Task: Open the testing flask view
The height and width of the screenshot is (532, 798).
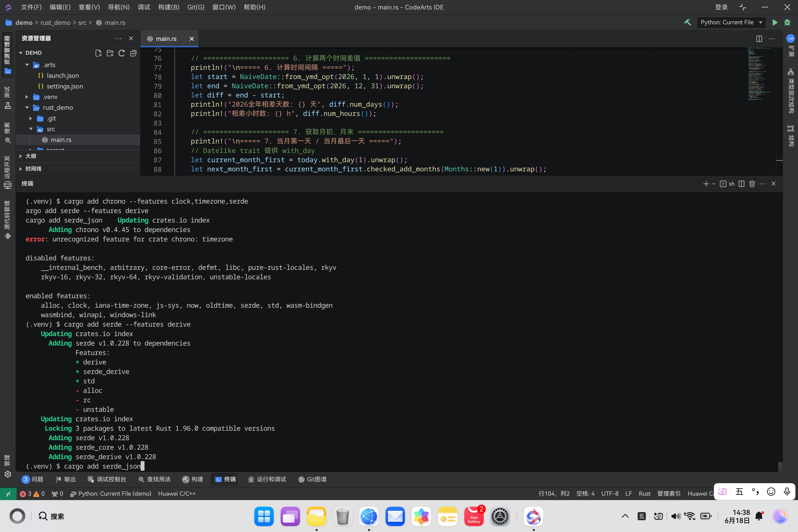Action: (7, 98)
